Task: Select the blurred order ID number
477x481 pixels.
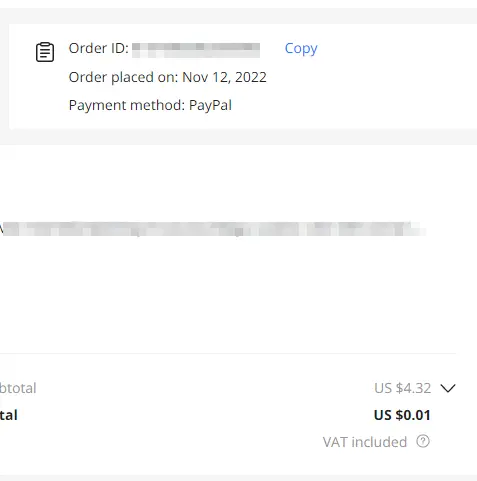Action: pos(196,50)
